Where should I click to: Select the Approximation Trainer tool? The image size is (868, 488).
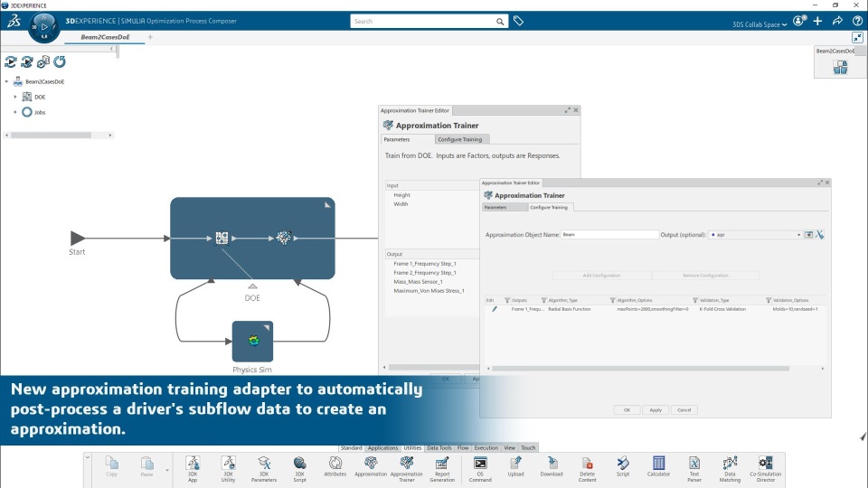(406, 468)
